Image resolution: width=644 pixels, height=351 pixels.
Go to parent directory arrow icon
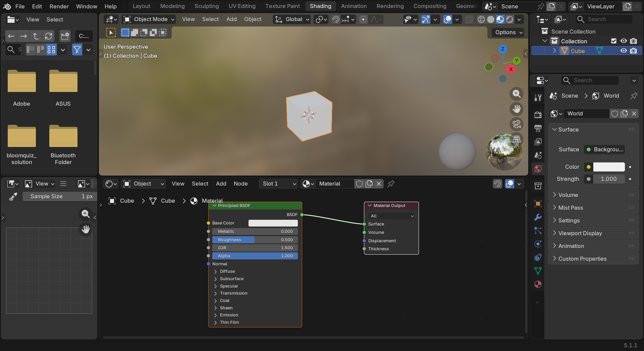pyautogui.click(x=36, y=36)
